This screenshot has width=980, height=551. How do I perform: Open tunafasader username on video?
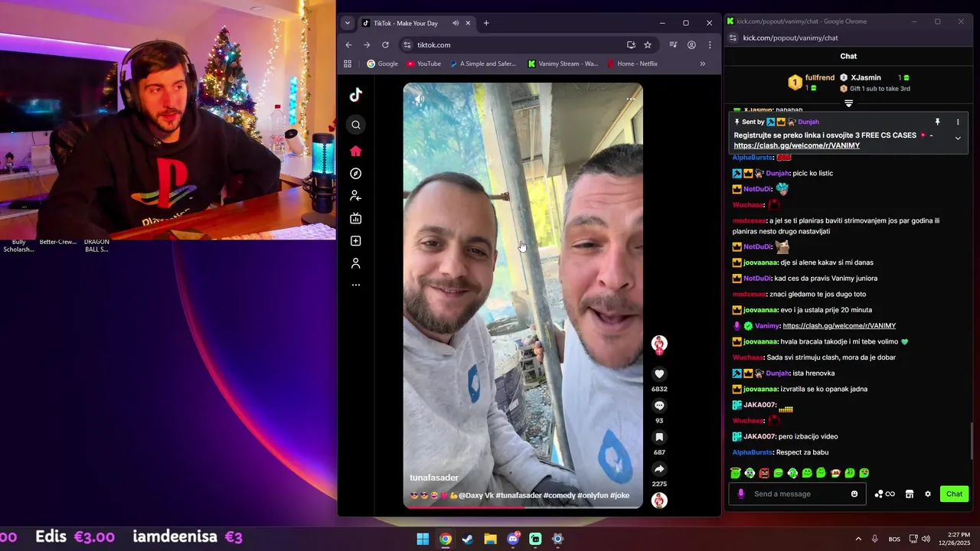(434, 478)
